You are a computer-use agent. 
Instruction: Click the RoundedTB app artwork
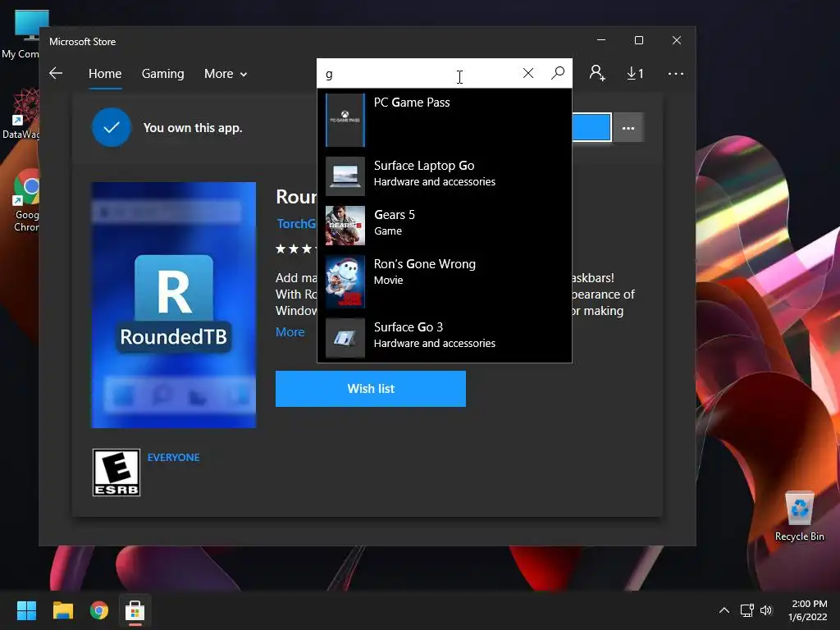[x=174, y=305]
